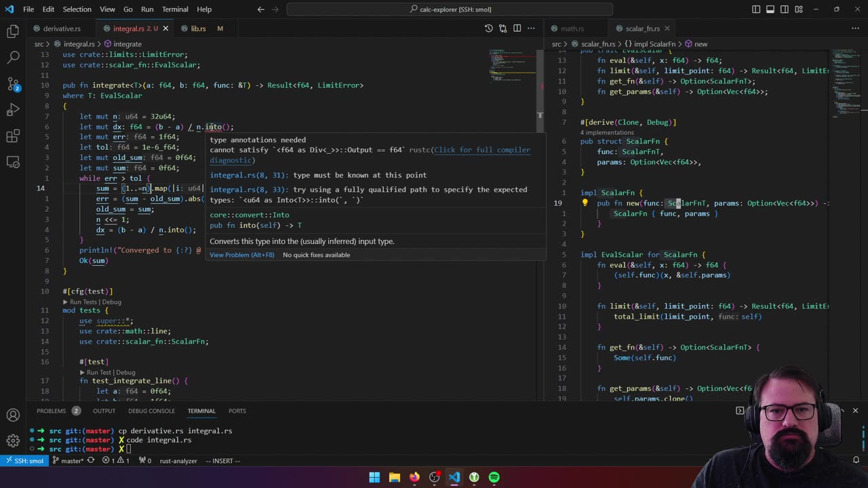Go back with the navigation arrow
This screenshot has width=868, height=488.
(x=261, y=9)
